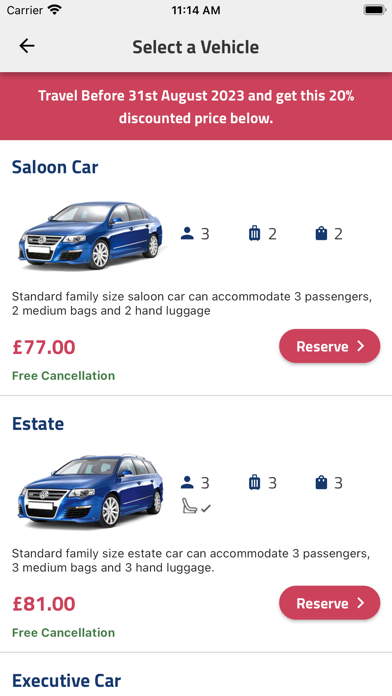Click the Estate passenger icon
This screenshot has height=696, width=392.
pyautogui.click(x=187, y=482)
